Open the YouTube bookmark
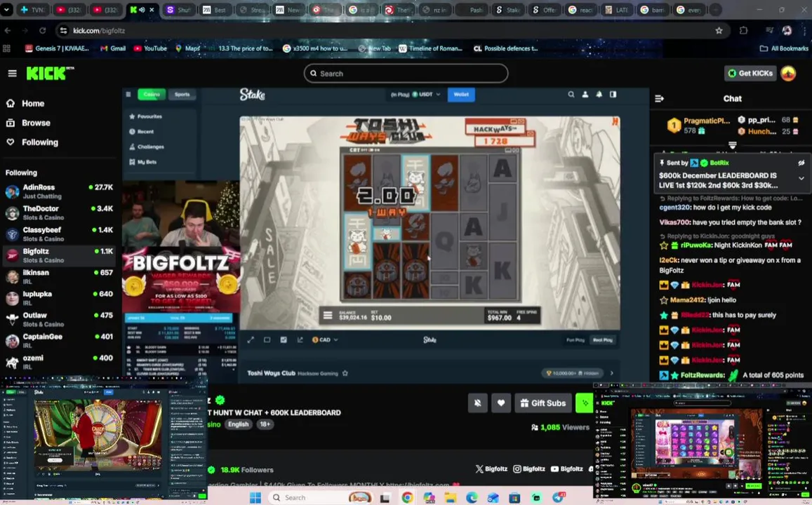Screen dimensions: 812x505 tap(150, 48)
